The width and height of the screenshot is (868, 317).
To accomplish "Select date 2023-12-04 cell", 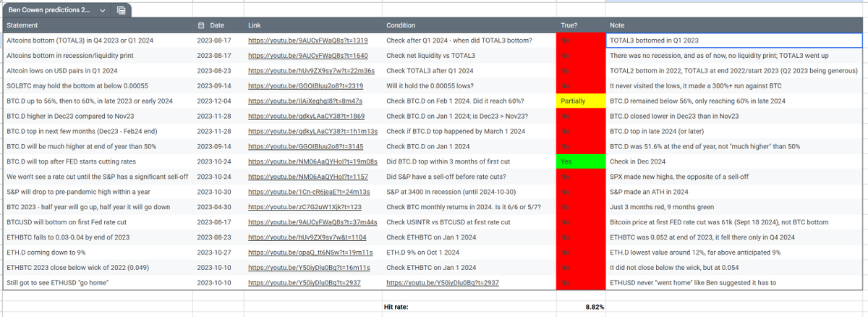I will 218,101.
